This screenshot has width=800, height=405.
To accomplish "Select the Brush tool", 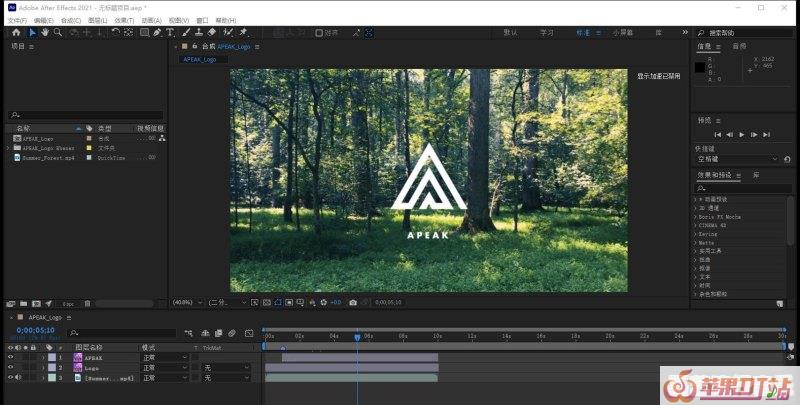I will coord(186,32).
